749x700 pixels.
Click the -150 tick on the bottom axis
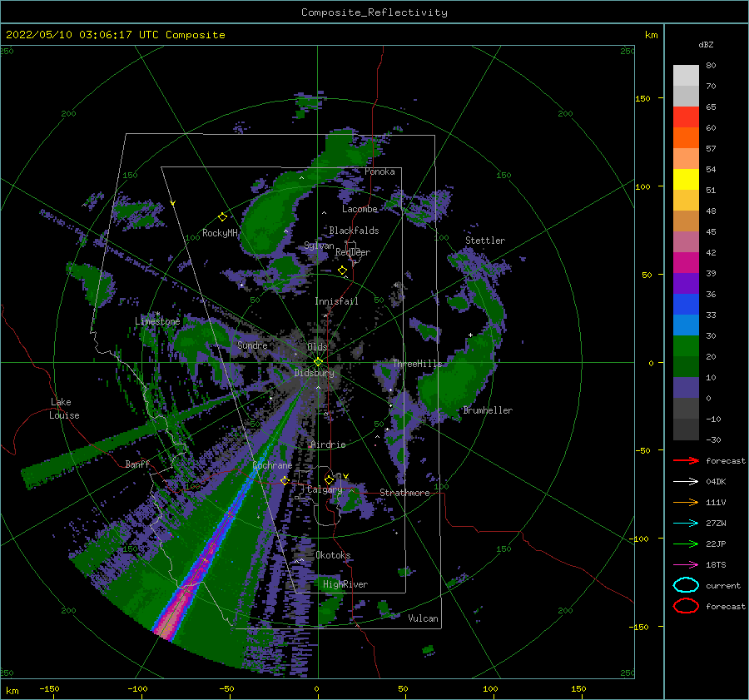coord(49,688)
